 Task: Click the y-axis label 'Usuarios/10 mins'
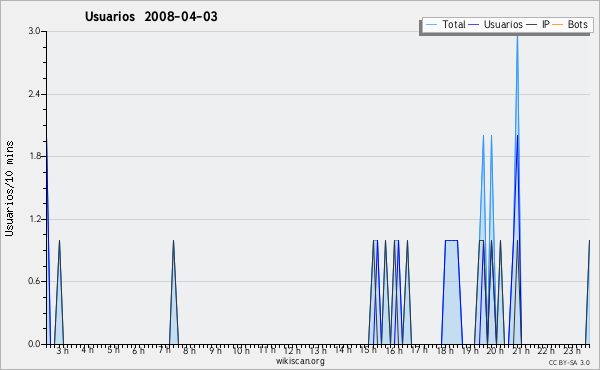coord(9,188)
